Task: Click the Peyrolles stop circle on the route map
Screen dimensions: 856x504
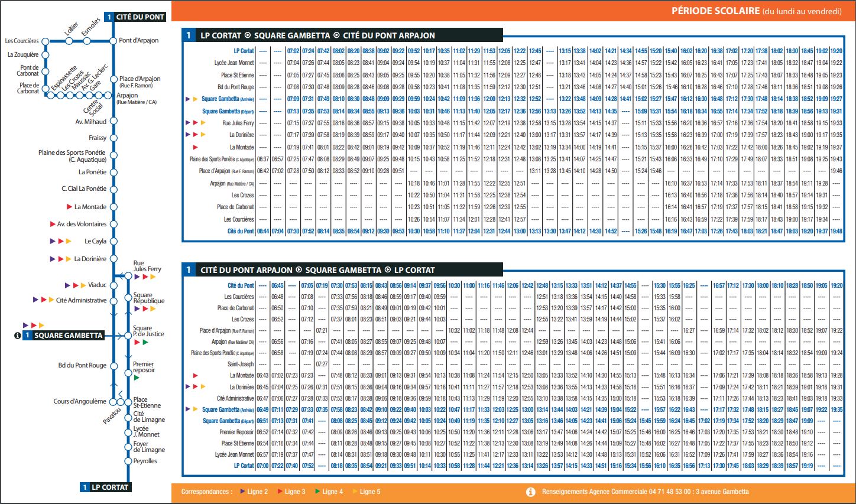Action: click(128, 461)
